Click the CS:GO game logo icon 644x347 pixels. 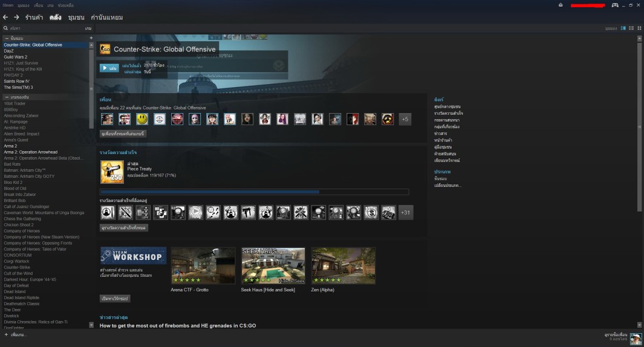tap(105, 49)
